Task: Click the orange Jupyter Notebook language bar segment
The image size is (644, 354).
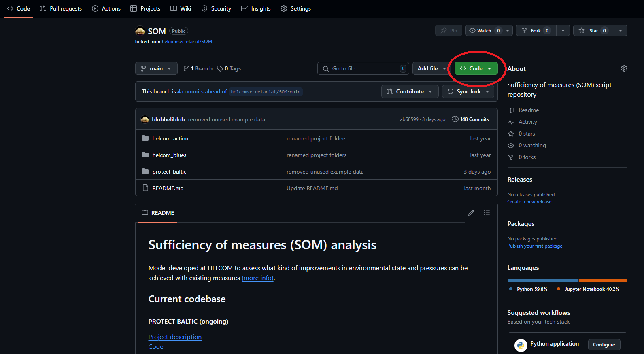Action: click(603, 280)
